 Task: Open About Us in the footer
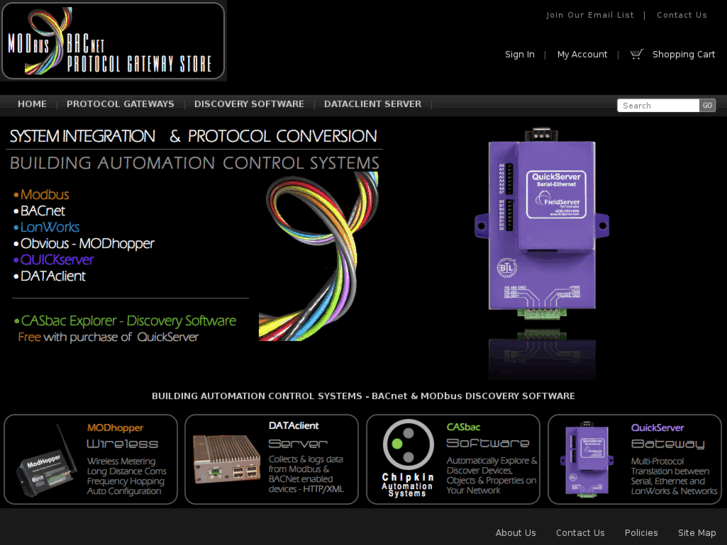(x=515, y=532)
